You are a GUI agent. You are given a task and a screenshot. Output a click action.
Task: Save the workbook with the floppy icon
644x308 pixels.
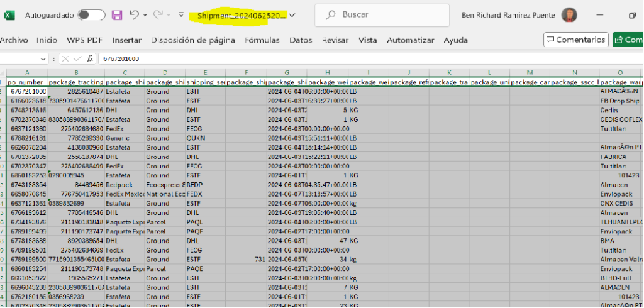117,15
